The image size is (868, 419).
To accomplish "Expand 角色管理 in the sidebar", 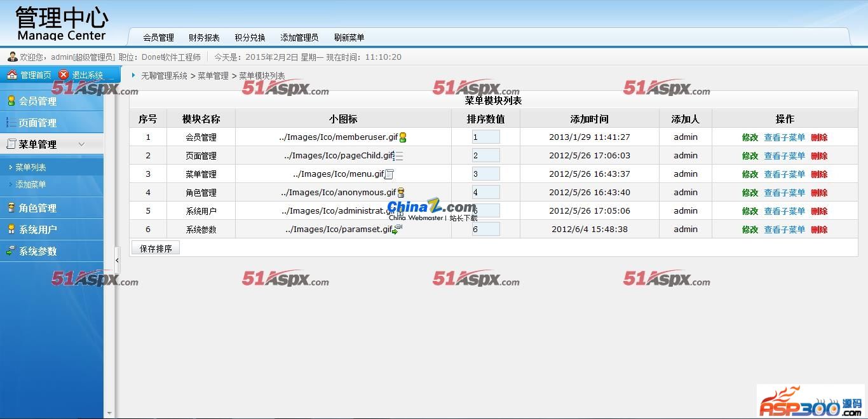I will 51,207.
